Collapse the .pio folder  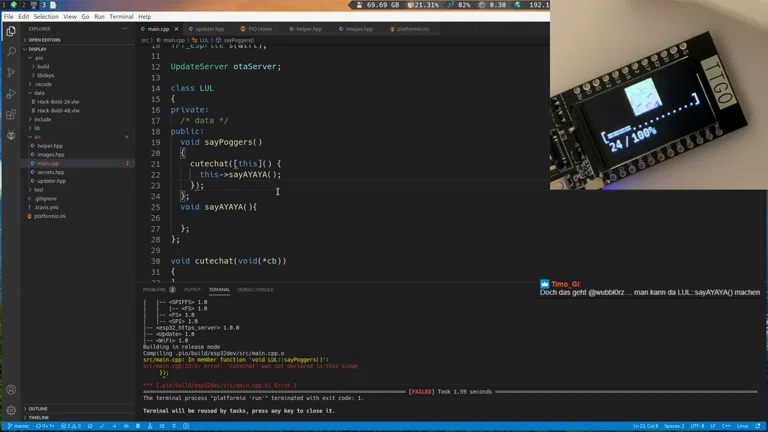[x=78, y=58]
